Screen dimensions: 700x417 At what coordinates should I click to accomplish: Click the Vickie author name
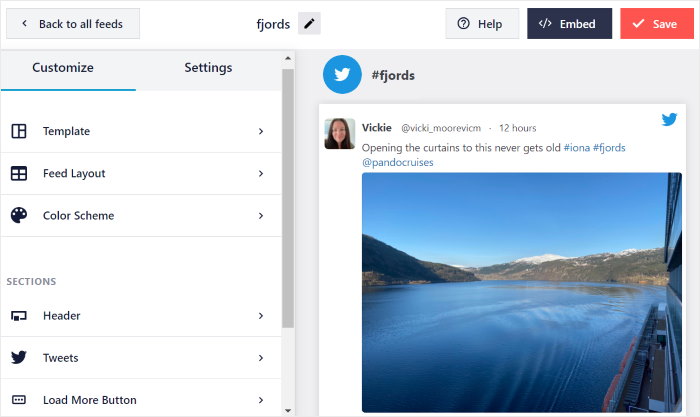point(377,128)
